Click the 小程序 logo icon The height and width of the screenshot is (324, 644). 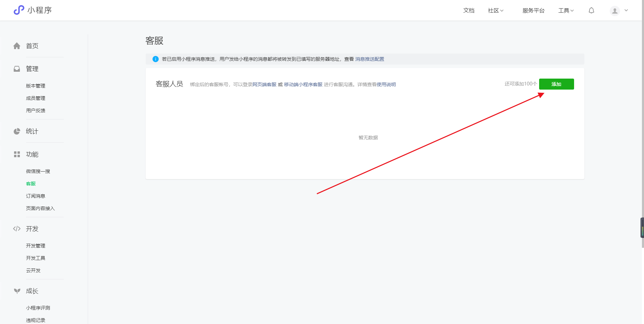(19, 10)
